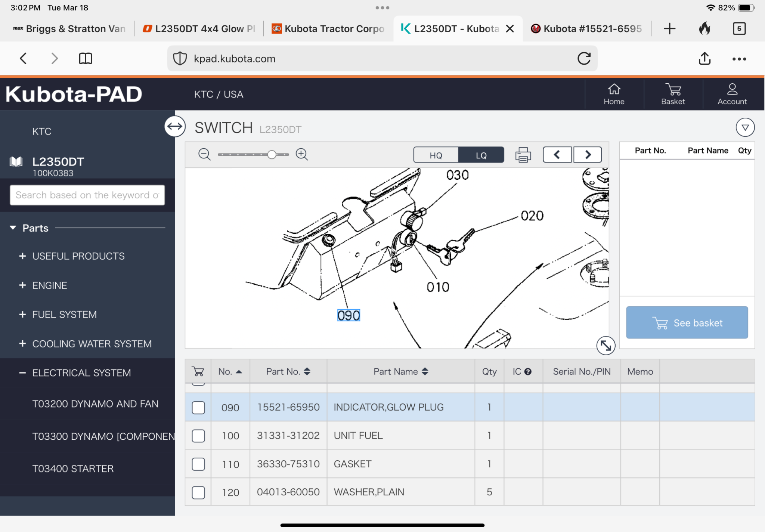765x532 pixels.
Task: Select LQ image quality
Action: point(481,155)
